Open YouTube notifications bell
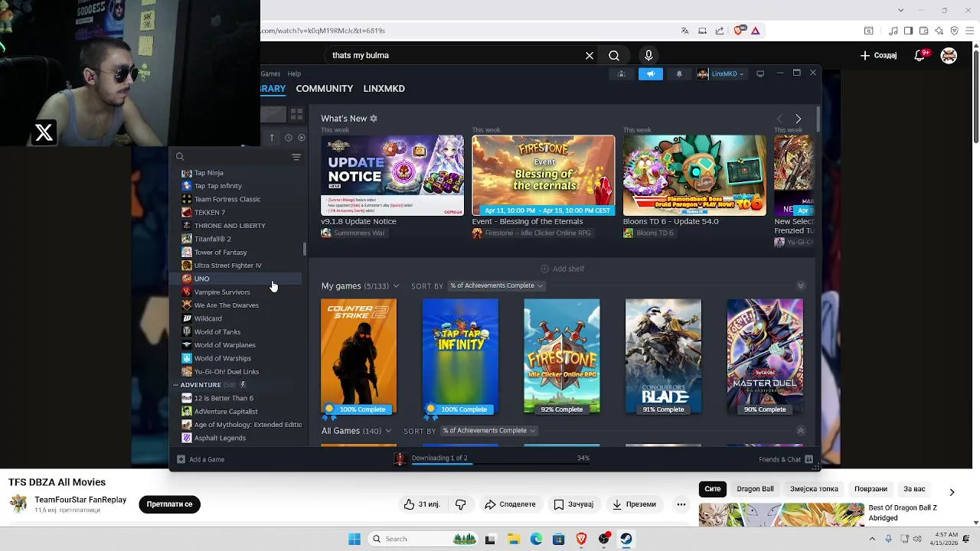The image size is (980, 551). pyautogui.click(x=921, y=55)
